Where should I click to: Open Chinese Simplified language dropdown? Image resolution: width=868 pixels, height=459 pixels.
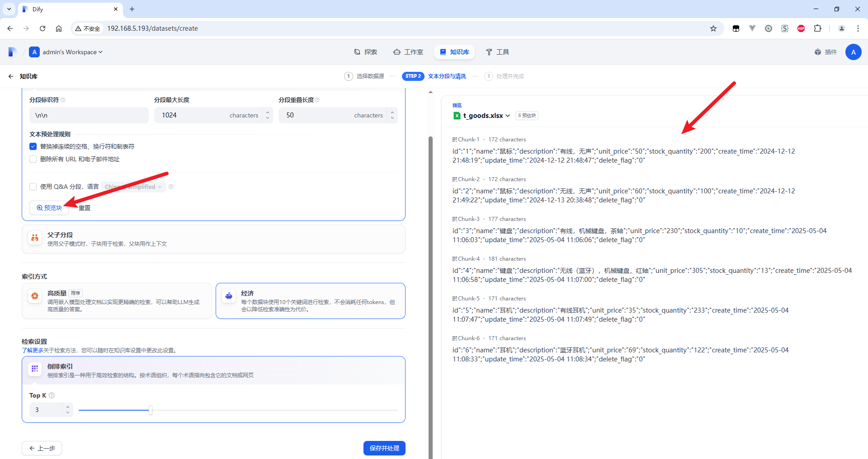pyautogui.click(x=133, y=187)
